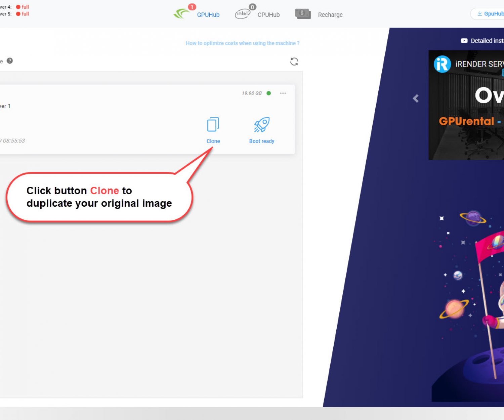
Task: Open the "How to optimize costs" link
Action: (242, 43)
